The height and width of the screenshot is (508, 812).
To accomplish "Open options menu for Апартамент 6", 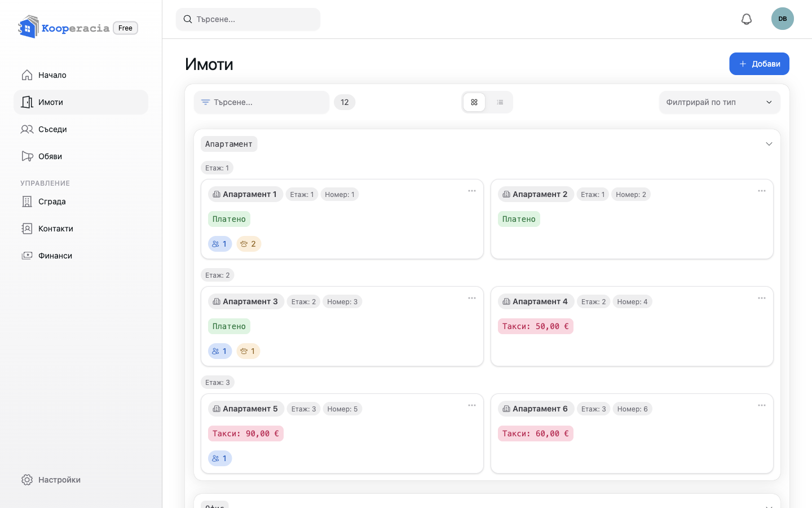I will (x=762, y=405).
